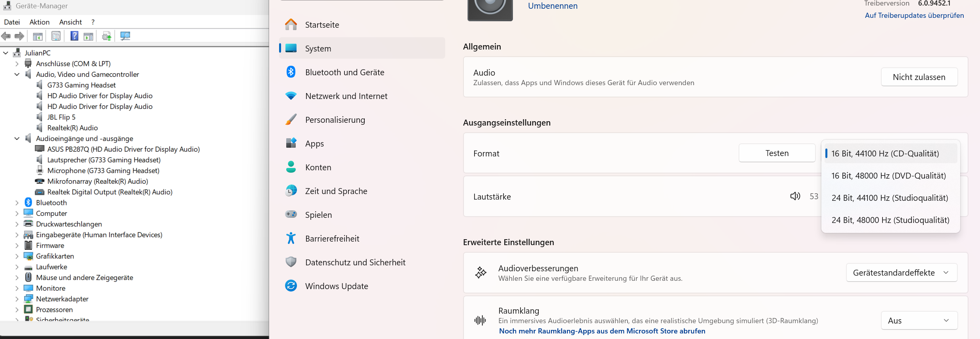
Task: Click the back arrow in Geräte-Manager toolbar
Action: tap(6, 36)
